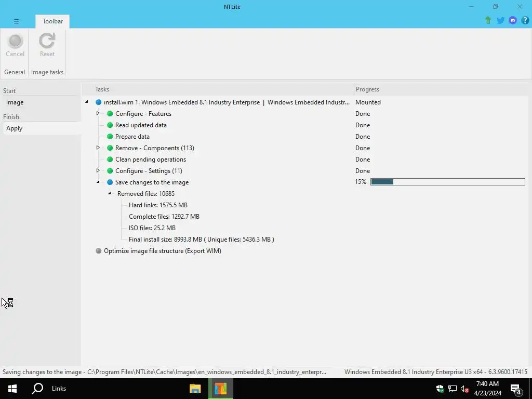Click Windows Embedded 8.1 version status text

coord(436,372)
